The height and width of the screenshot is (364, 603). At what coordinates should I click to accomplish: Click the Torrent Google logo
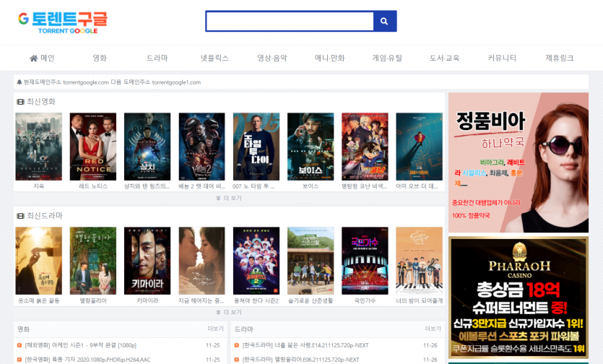pyautogui.click(x=63, y=22)
